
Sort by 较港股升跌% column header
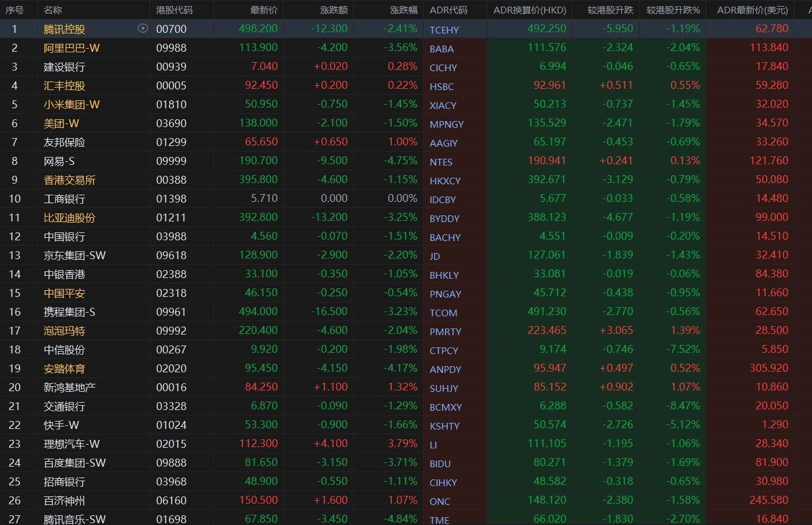673,10
